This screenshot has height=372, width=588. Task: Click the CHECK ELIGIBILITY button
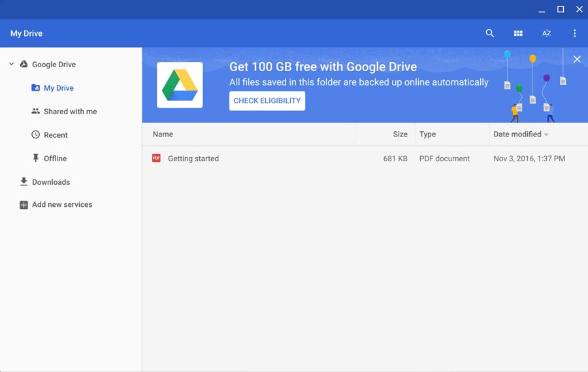point(267,101)
